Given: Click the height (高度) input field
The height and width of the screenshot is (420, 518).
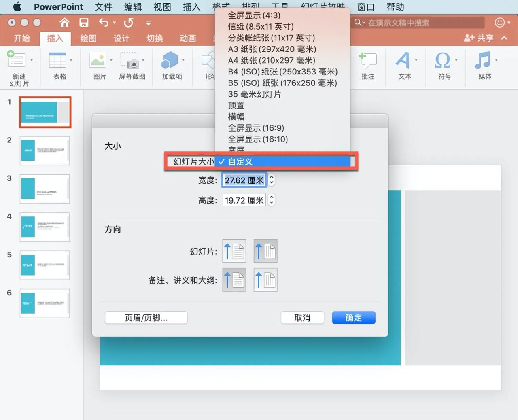Looking at the screenshot, I should click(x=244, y=200).
